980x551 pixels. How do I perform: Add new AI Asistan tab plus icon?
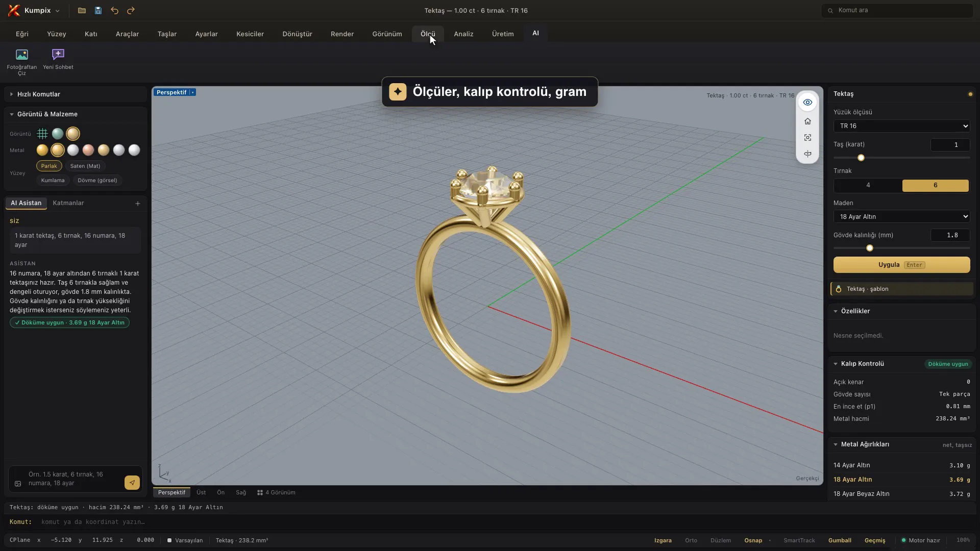tap(138, 204)
